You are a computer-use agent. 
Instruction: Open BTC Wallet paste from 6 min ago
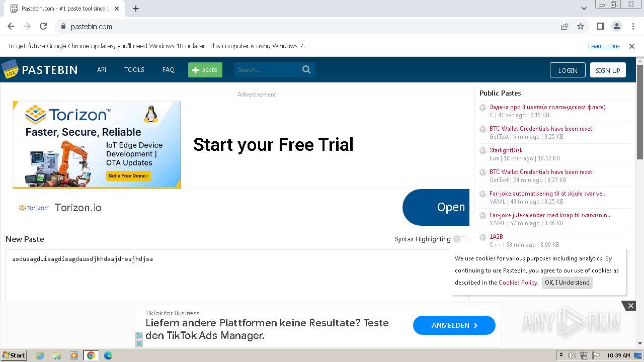point(541,128)
